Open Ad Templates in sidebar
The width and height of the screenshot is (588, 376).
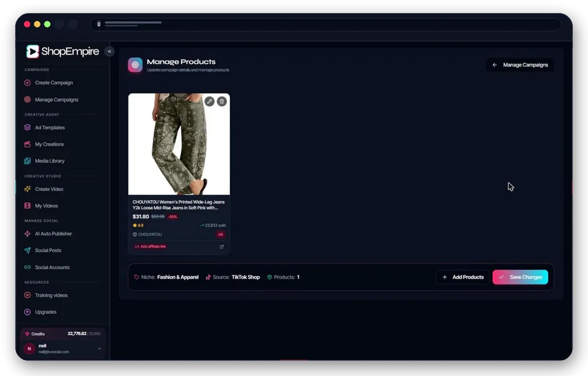coord(49,127)
